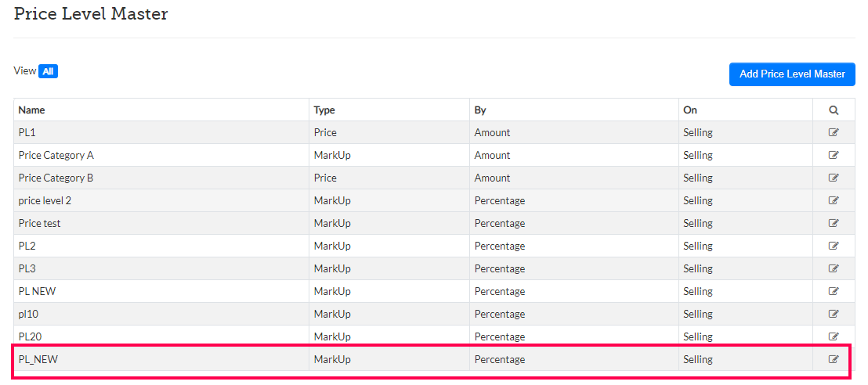
Task: Edit the PL1 price level row
Action: click(834, 133)
